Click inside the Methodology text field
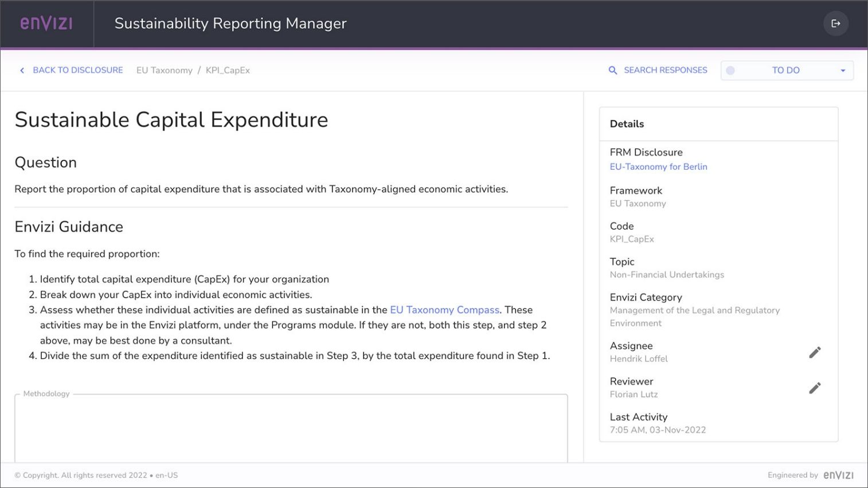This screenshot has width=868, height=488. pyautogui.click(x=291, y=428)
